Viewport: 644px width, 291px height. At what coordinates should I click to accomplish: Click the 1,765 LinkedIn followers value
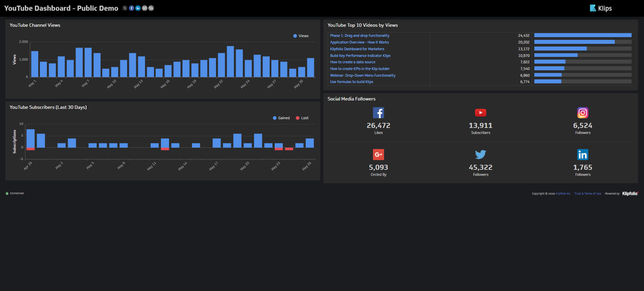(583, 167)
